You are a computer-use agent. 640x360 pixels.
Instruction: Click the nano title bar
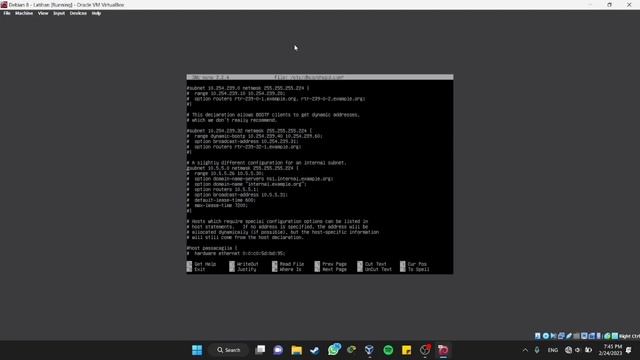point(320,77)
